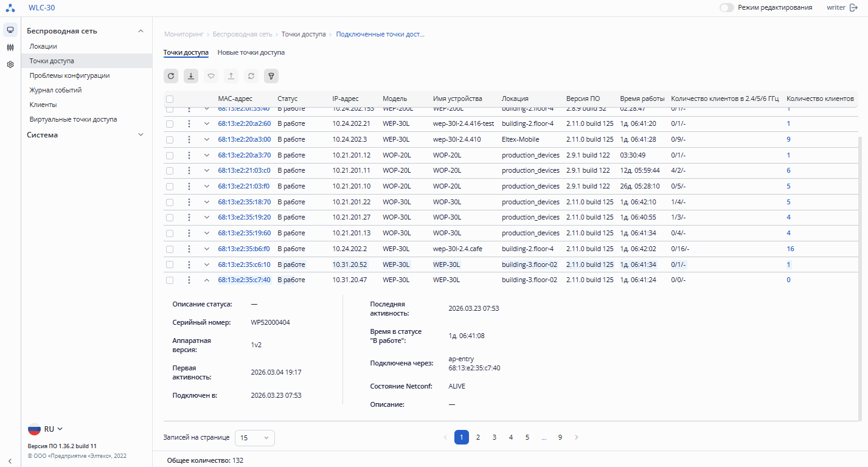Toggle the Режим редактирования switch

726,7
